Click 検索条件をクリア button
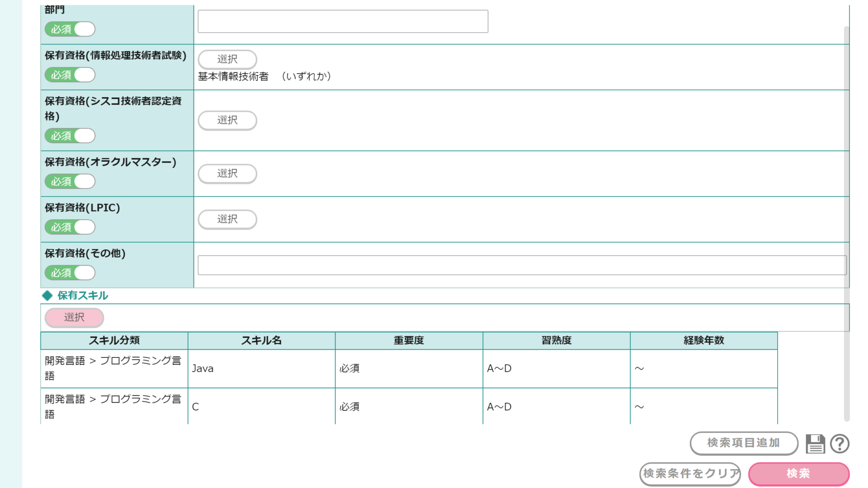Image resolution: width=868 pixels, height=488 pixels. click(x=690, y=474)
